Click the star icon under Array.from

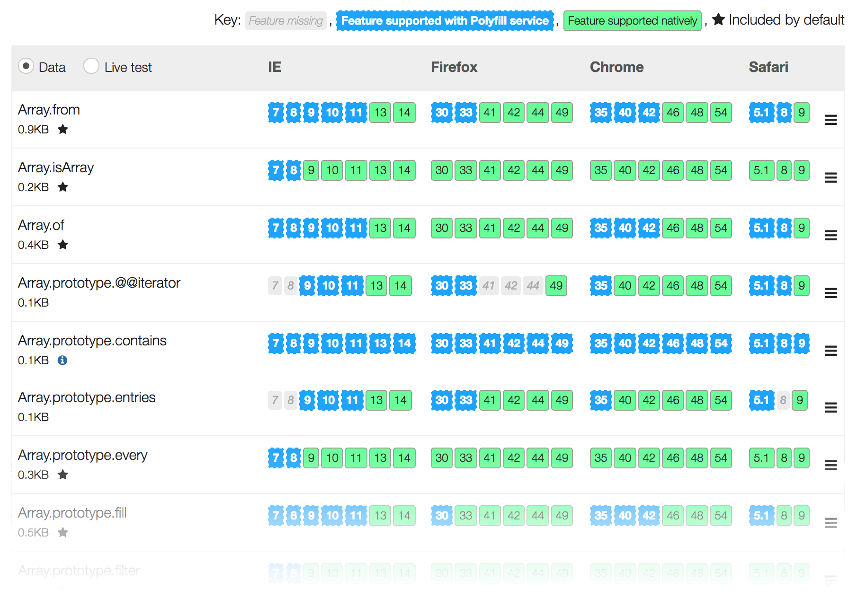(x=63, y=129)
